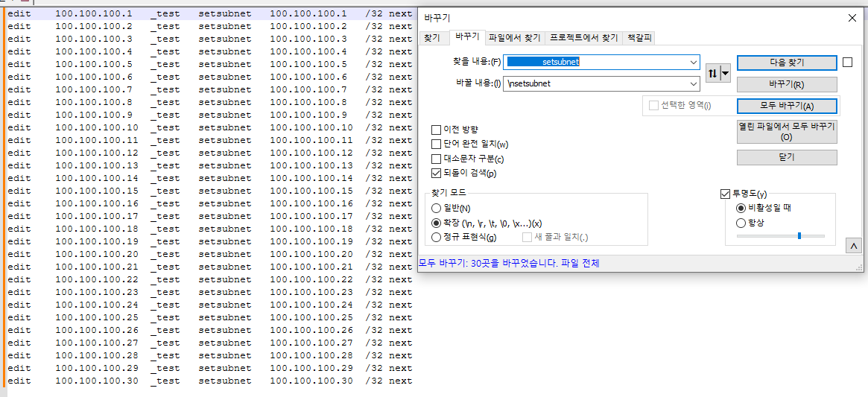Click the resize grip in the dialog corner

coord(859,267)
